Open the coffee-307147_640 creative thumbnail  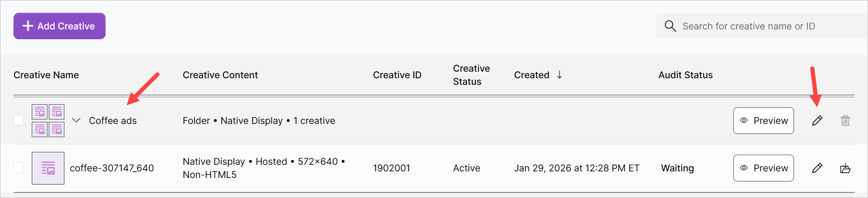click(x=48, y=168)
